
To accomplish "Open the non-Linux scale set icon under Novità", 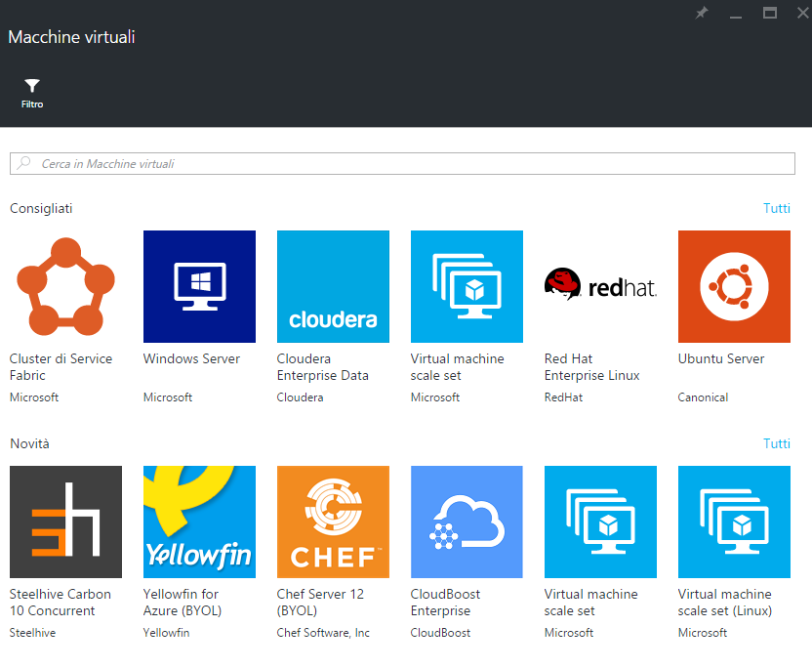I will (x=600, y=522).
